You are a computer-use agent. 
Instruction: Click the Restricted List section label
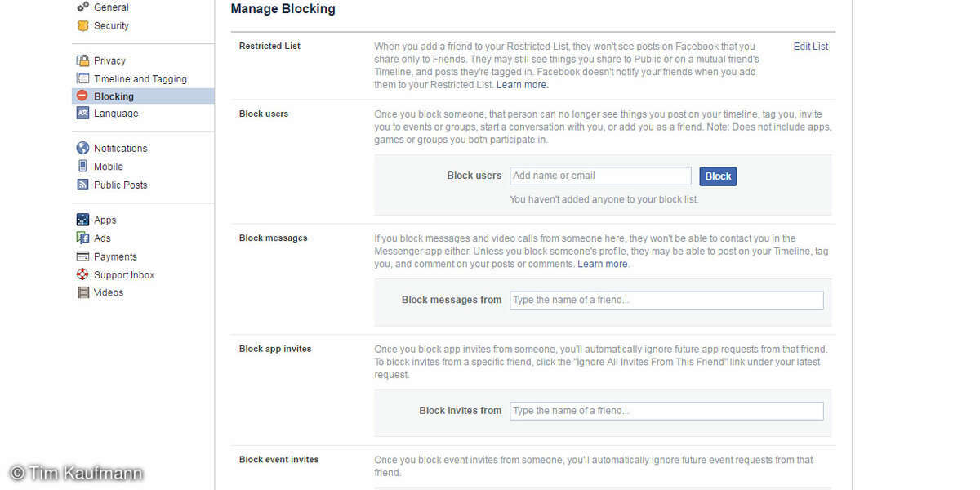click(269, 46)
